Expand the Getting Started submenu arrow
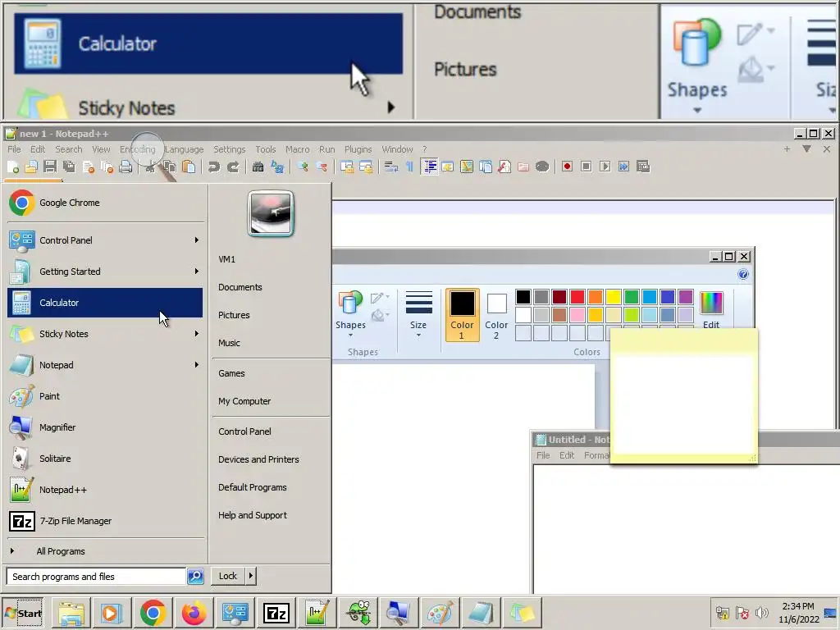 (x=197, y=271)
